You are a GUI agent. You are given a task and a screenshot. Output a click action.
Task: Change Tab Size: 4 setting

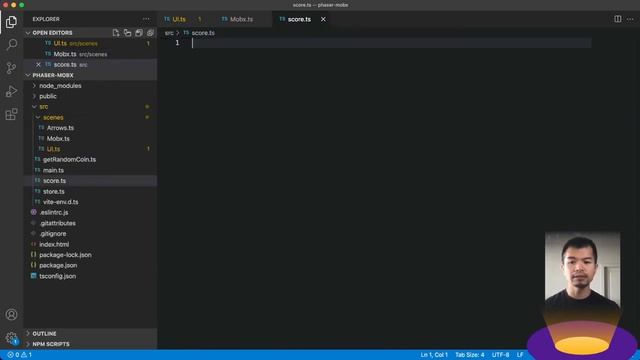tap(470, 355)
